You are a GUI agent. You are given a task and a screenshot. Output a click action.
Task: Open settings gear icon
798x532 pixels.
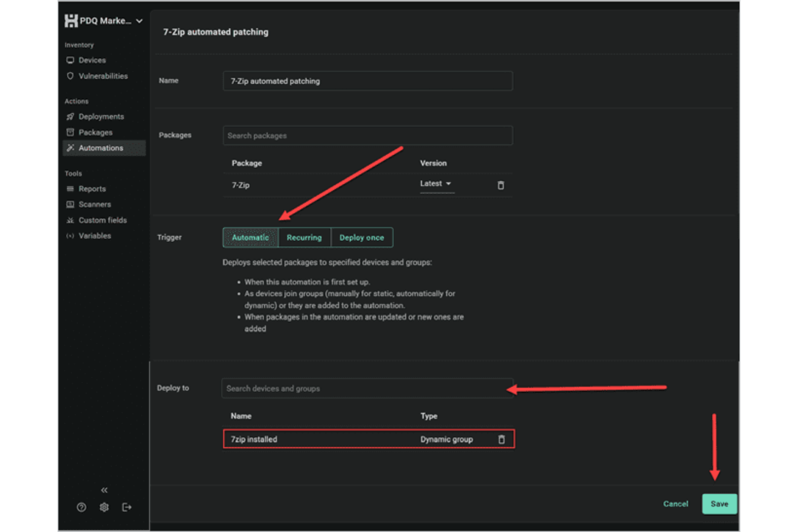click(x=104, y=507)
